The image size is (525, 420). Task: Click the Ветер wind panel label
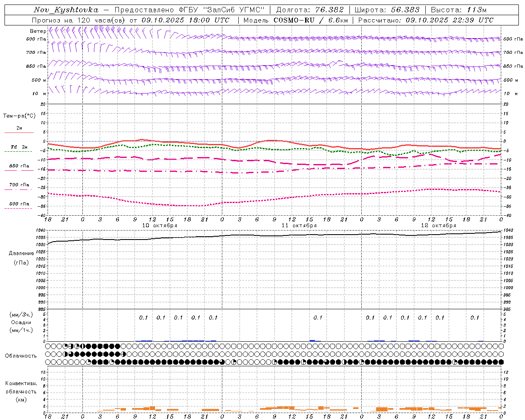coord(38,31)
